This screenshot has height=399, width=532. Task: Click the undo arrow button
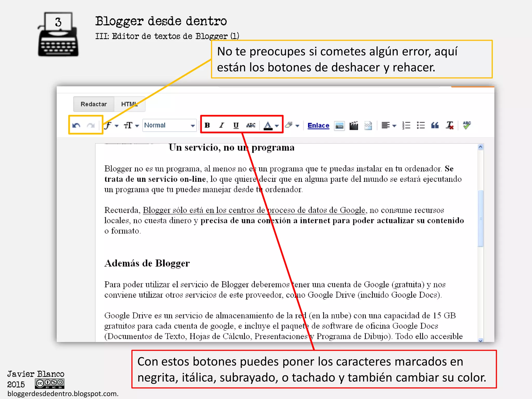click(76, 125)
